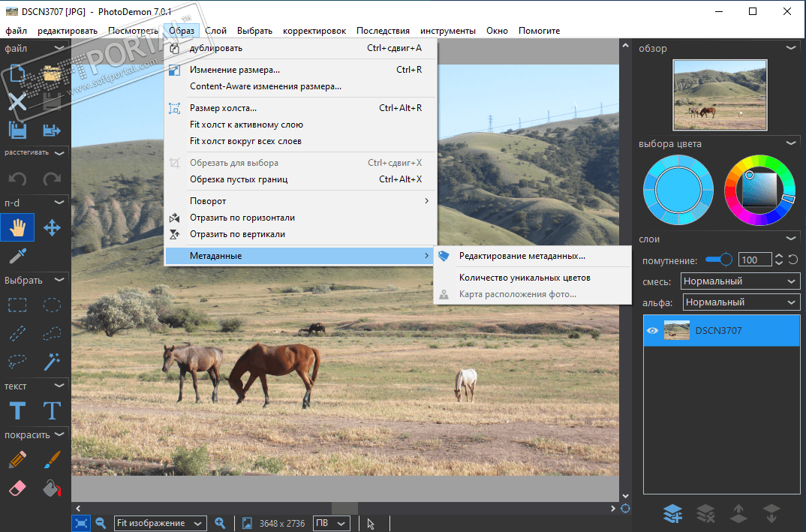
Task: Collapse the выбора цвета panel
Action: (791, 143)
